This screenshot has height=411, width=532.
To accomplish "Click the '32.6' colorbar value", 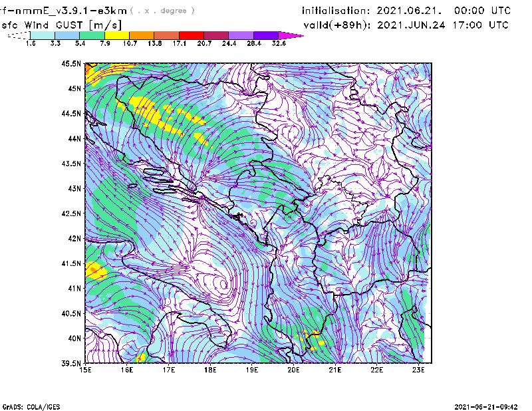I will (x=279, y=43).
